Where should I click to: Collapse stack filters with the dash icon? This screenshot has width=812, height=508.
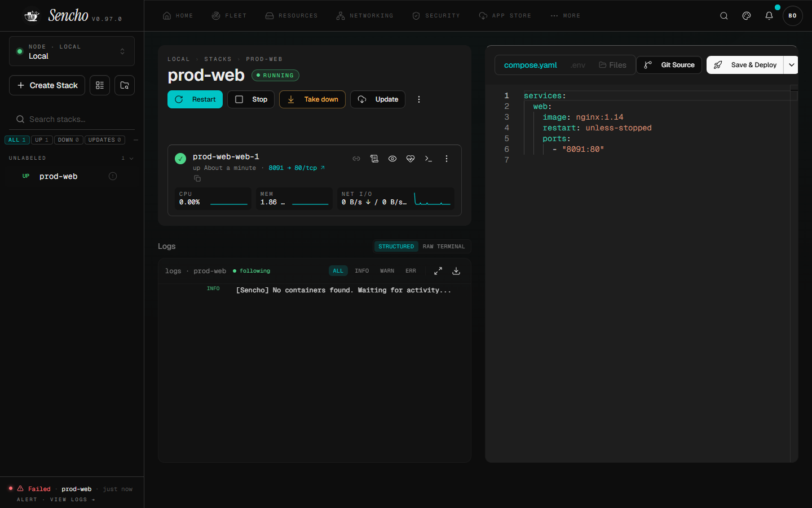tap(136, 140)
